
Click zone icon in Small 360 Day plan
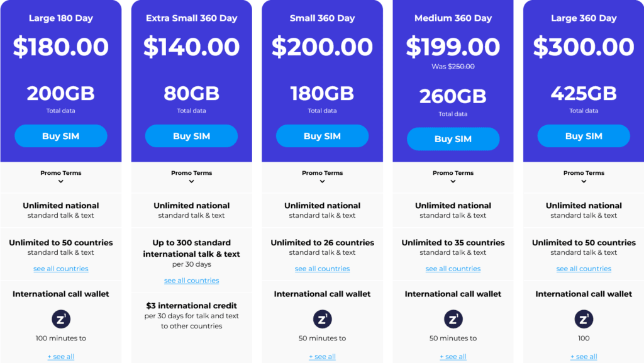(322, 319)
